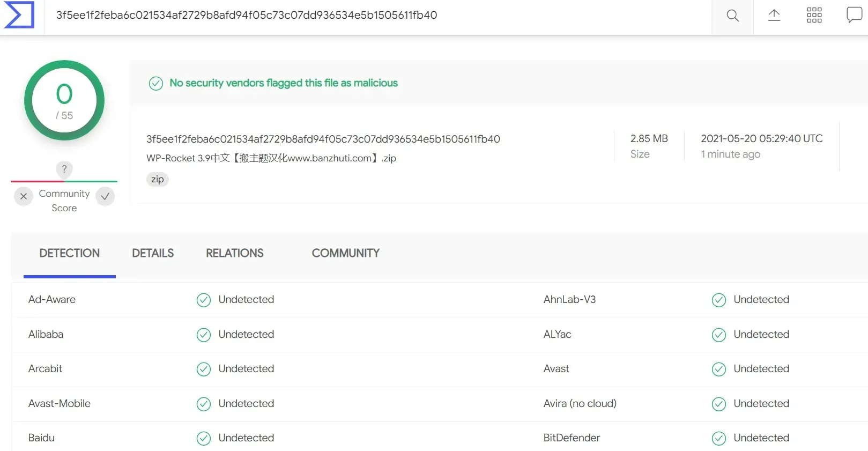Open the DETAILS tab
Image resolution: width=868 pixels, height=451 pixels.
pyautogui.click(x=153, y=253)
